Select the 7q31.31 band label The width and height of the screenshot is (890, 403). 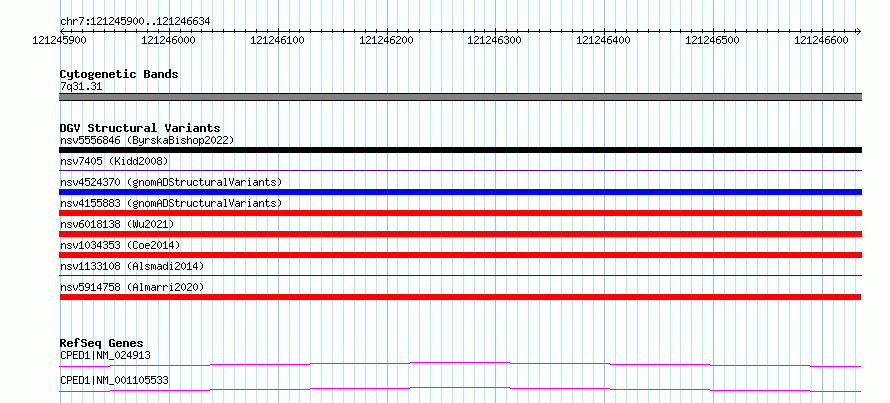[81, 86]
